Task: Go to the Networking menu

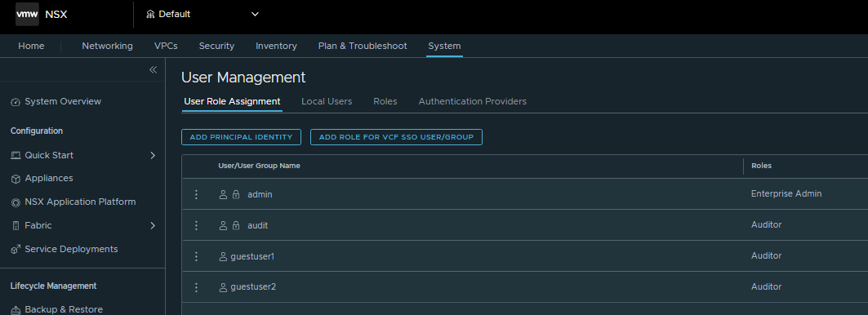Action: click(x=108, y=46)
